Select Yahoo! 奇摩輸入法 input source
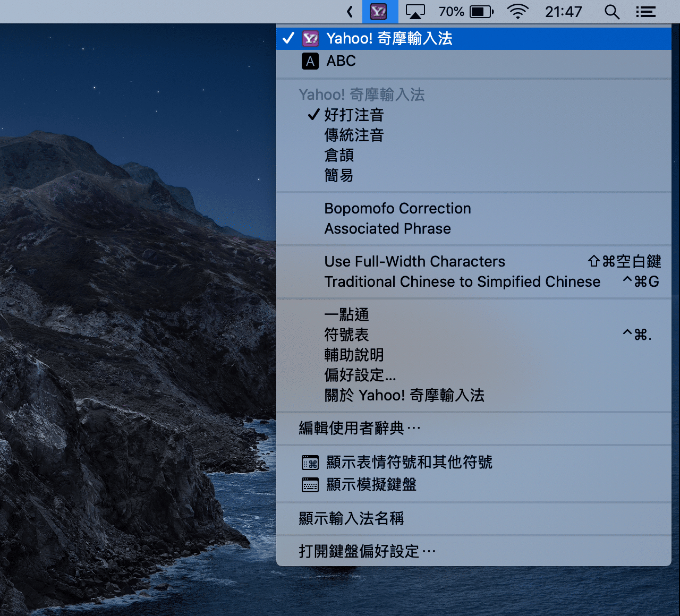Viewport: 680px width, 616px height. [474, 38]
